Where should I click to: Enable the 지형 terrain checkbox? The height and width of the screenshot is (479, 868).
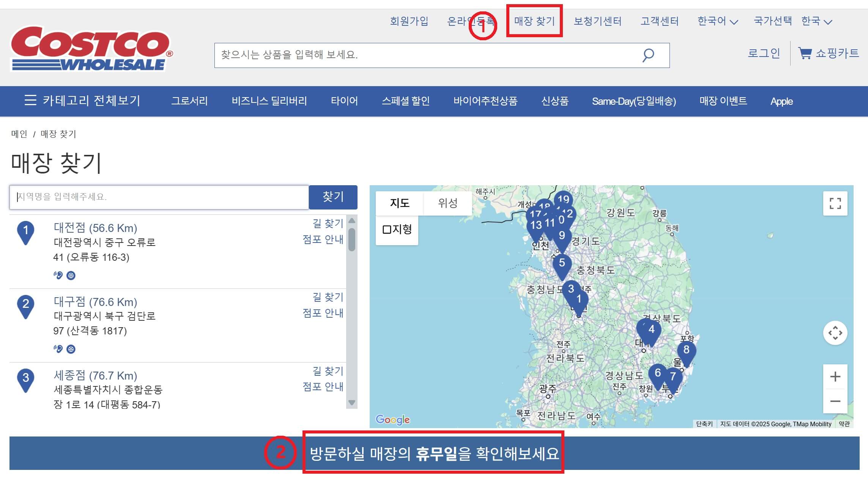click(387, 229)
